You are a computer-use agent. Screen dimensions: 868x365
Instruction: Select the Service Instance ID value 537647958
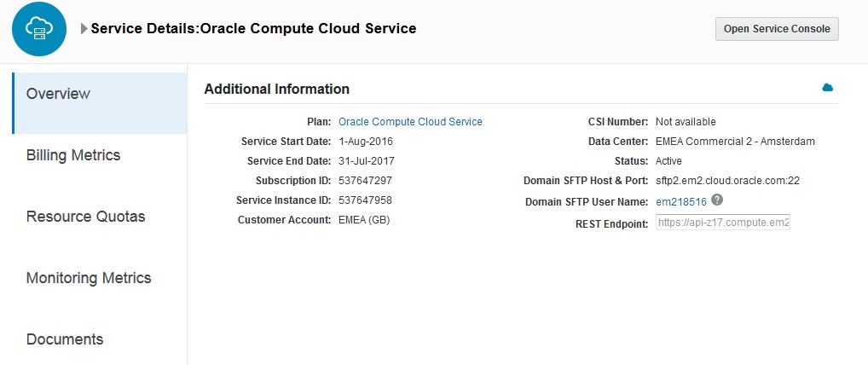pyautogui.click(x=365, y=200)
